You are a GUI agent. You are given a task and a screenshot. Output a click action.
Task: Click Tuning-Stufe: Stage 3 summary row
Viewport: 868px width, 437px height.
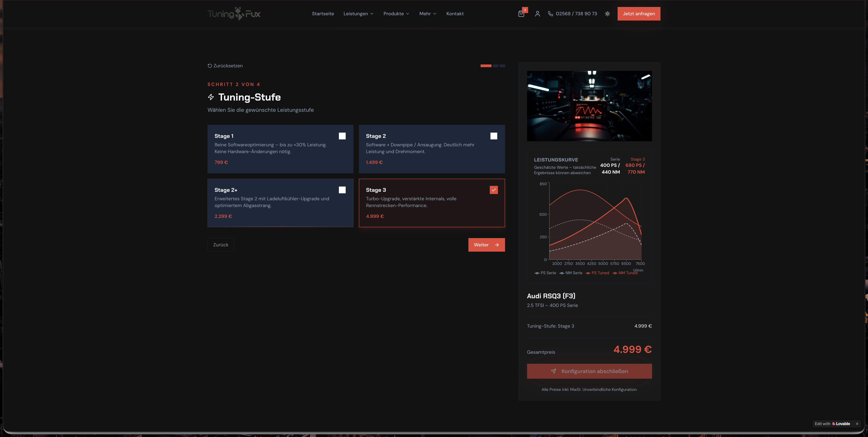pos(589,326)
